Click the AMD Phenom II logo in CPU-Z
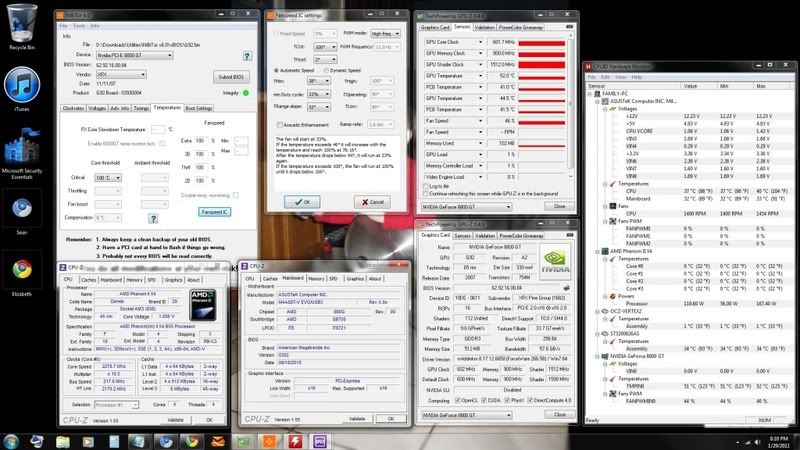The width and height of the screenshot is (800, 450). click(203, 305)
